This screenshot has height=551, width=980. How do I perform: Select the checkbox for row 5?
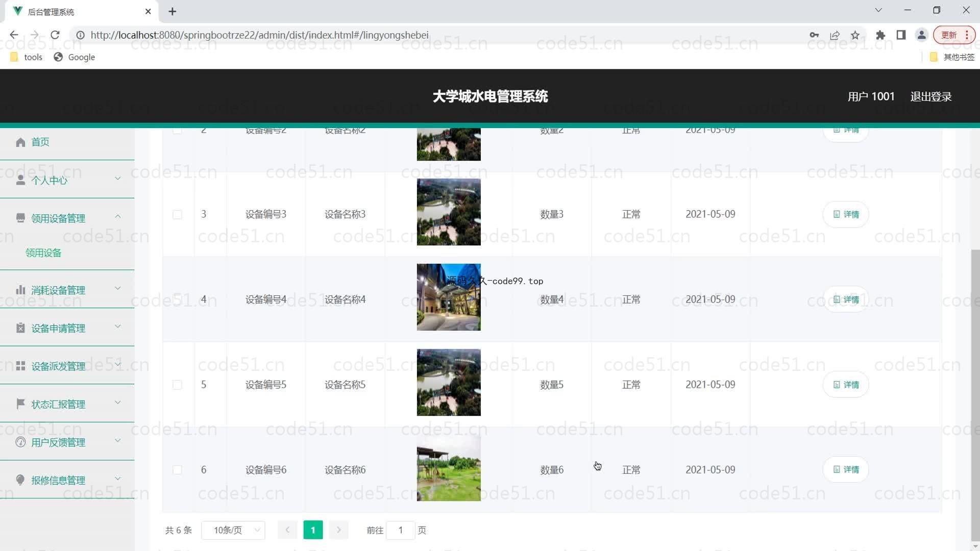[x=177, y=385]
